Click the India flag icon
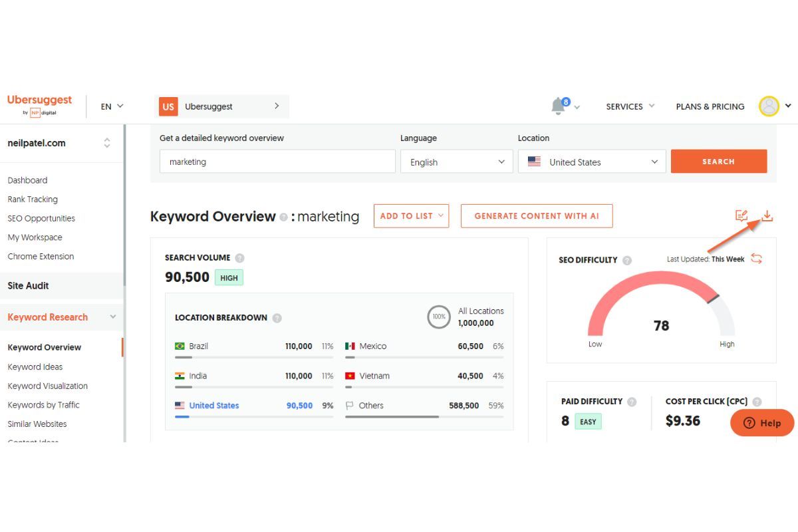Viewport: 798px width, 532px height. tap(180, 376)
